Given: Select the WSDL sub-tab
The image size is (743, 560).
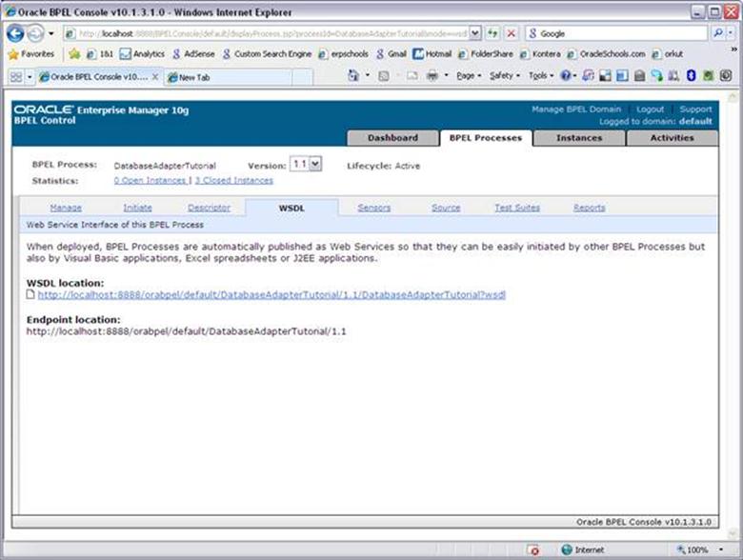Looking at the screenshot, I should [x=291, y=208].
